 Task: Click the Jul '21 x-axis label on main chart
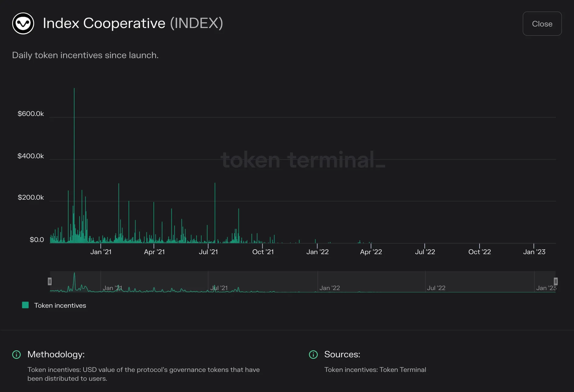[208, 252]
